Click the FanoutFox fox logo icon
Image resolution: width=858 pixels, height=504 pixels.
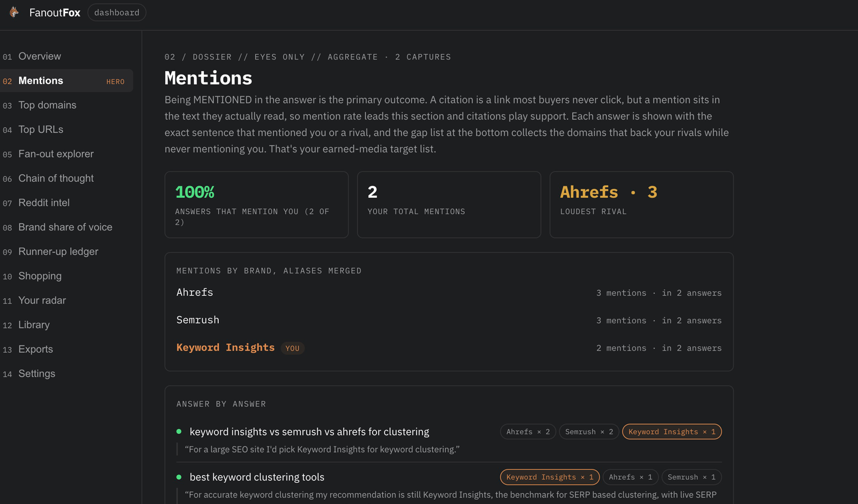pos(14,12)
